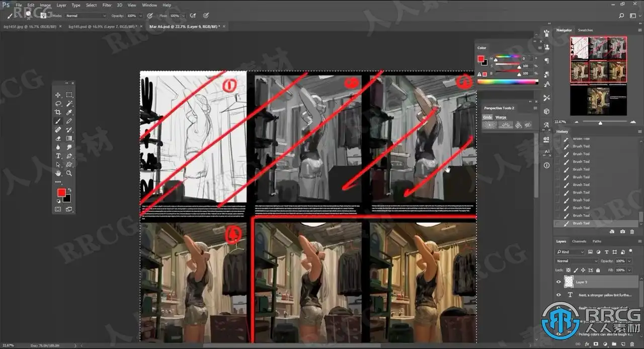Select the Rectangular Marquee tool
This screenshot has height=349, width=644.
tap(69, 95)
